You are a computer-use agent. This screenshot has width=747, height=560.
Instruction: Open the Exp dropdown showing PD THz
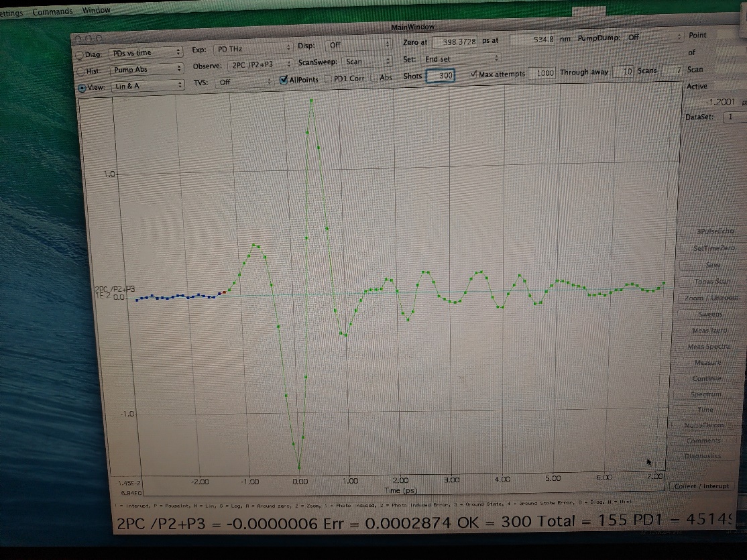(253, 48)
